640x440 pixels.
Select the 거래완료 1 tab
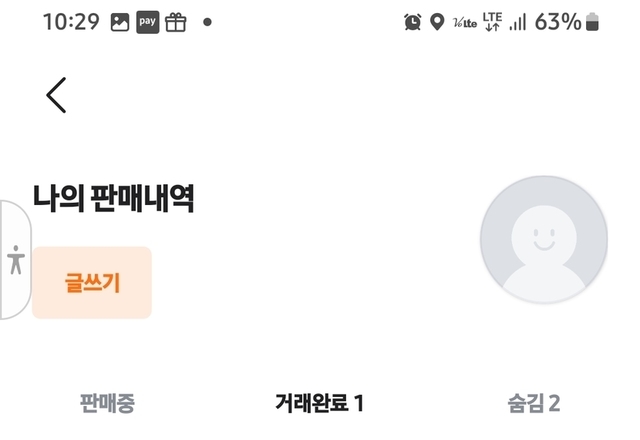pyautogui.click(x=319, y=403)
